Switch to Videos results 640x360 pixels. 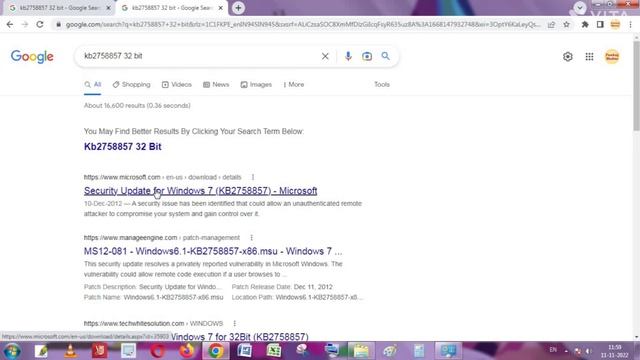tap(176, 85)
